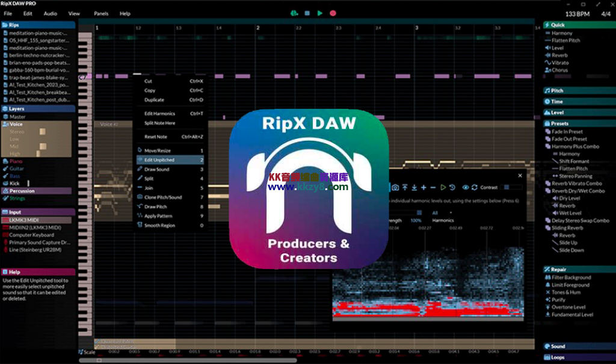Stop playback with the square Stop button
Screen dimensions: 616x364
(x=307, y=13)
